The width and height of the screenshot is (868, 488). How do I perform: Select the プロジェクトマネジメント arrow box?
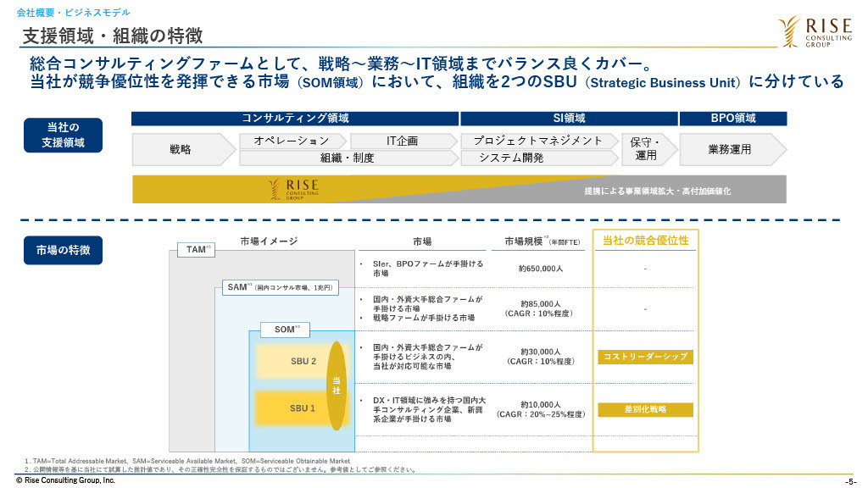540,141
